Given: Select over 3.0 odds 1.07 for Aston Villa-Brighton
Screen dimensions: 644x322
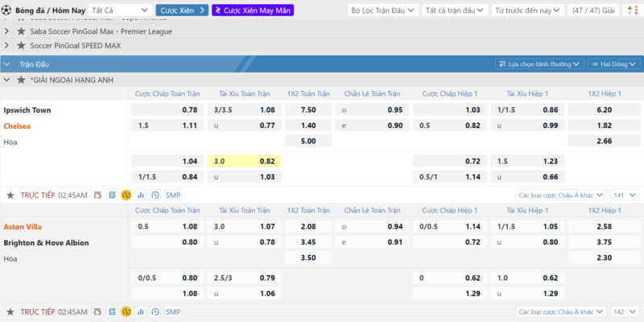Looking at the screenshot, I should click(x=245, y=226).
